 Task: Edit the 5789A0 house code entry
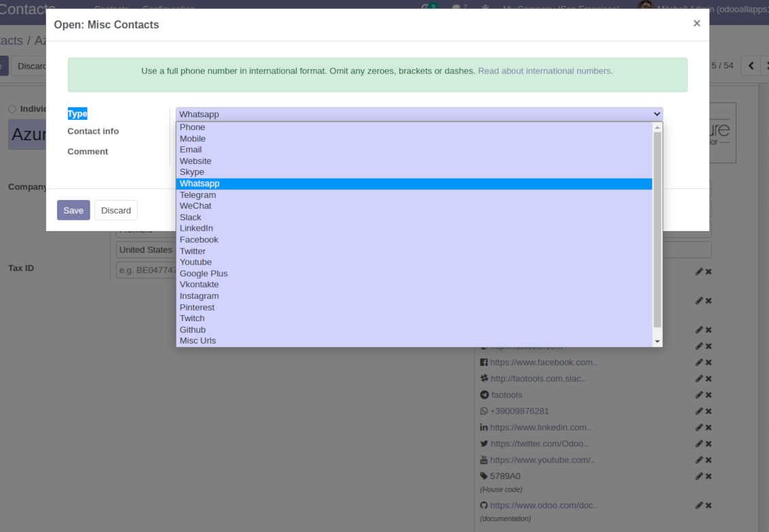(x=699, y=476)
